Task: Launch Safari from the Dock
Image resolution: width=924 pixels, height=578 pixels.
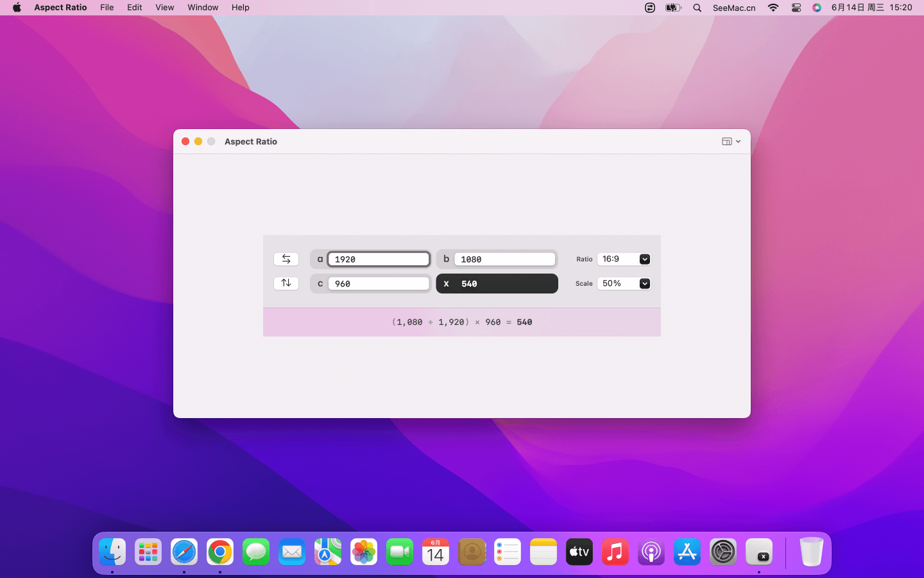Action: pos(184,552)
